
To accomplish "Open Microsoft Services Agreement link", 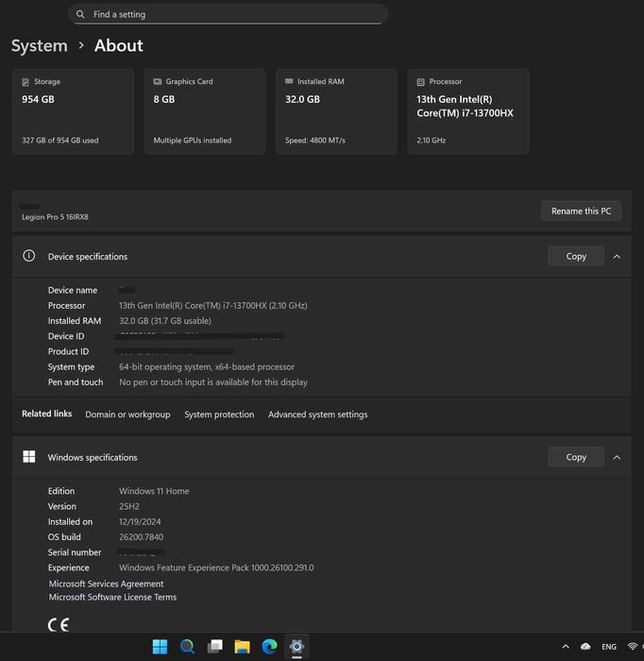I will (106, 584).
